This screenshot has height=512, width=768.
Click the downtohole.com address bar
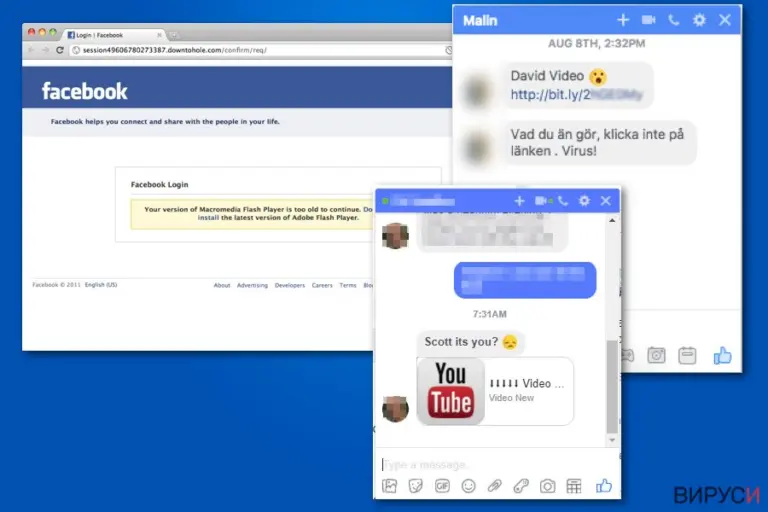260,50
